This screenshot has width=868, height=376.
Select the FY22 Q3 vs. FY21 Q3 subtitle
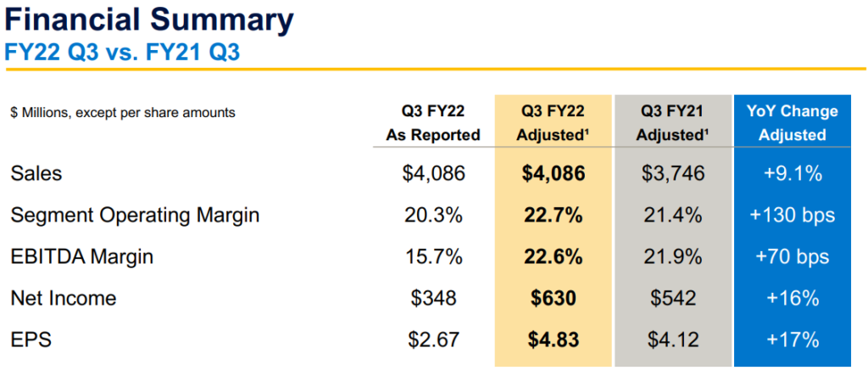coord(122,52)
